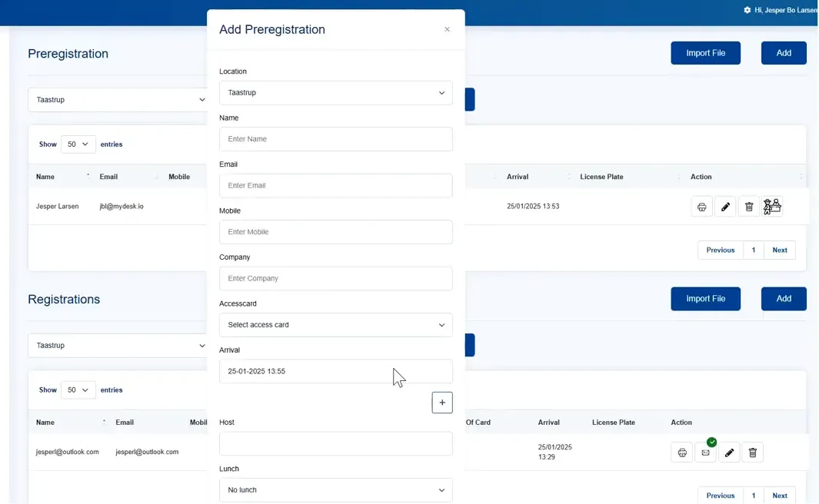This screenshot has height=504, width=819.
Task: Click the Jesper Larsen name cell
Action: point(58,207)
